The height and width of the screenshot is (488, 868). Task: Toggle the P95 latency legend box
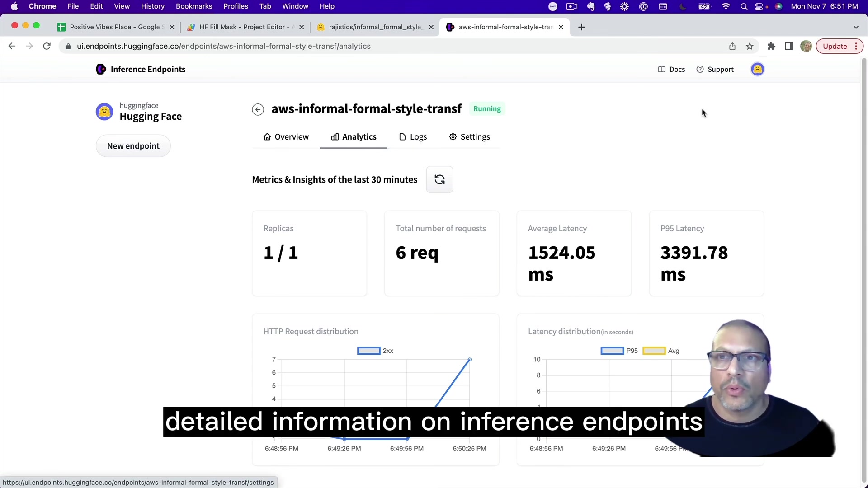612,351
